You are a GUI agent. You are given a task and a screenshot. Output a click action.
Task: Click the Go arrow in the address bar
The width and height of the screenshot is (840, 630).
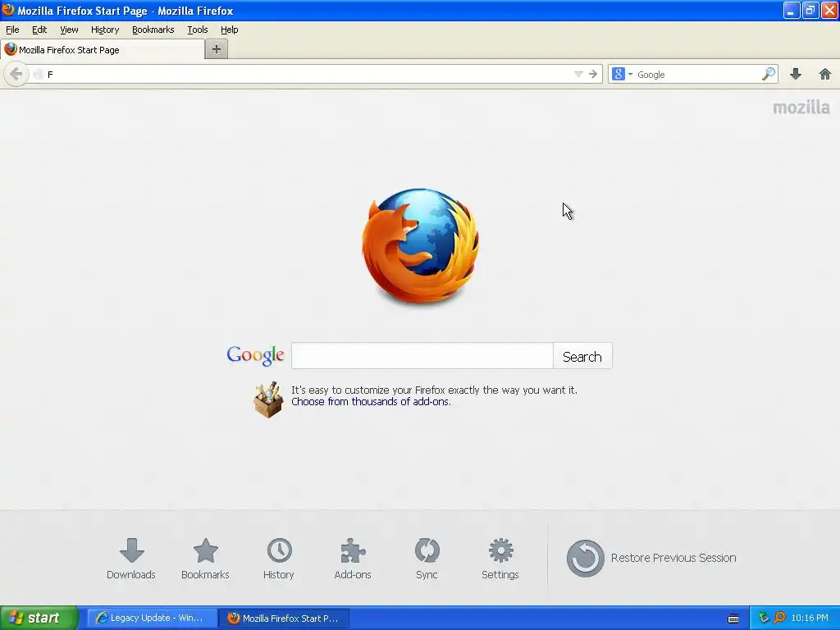(x=592, y=74)
